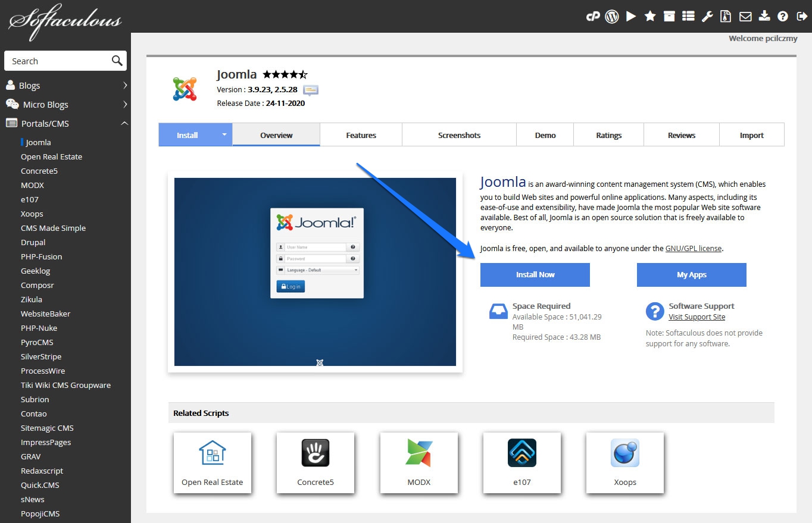
Task: Open the Demo tab
Action: click(545, 135)
